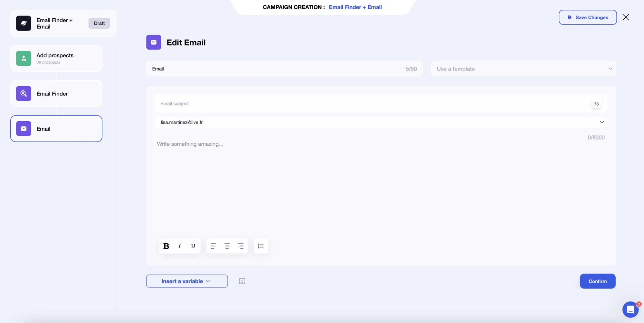Image resolution: width=644 pixels, height=323 pixels.
Task: Apply underline formatting
Action: (193, 246)
